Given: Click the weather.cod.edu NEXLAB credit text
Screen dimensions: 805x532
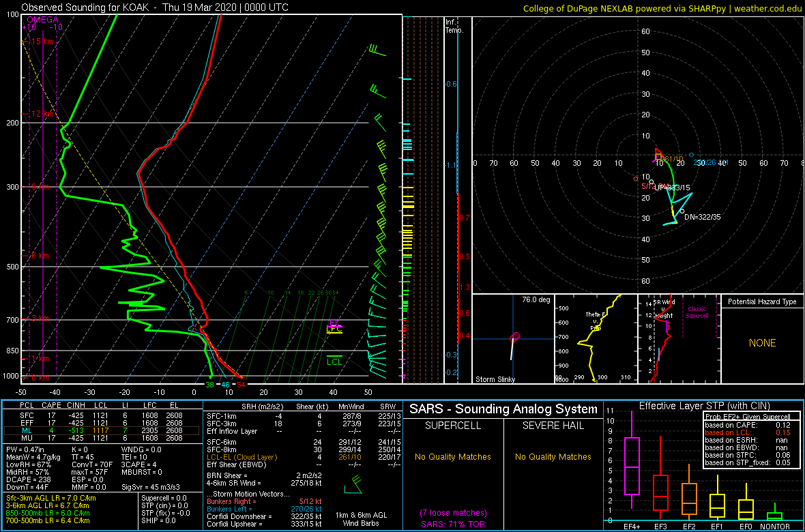Looking at the screenshot, I should tap(663, 8).
